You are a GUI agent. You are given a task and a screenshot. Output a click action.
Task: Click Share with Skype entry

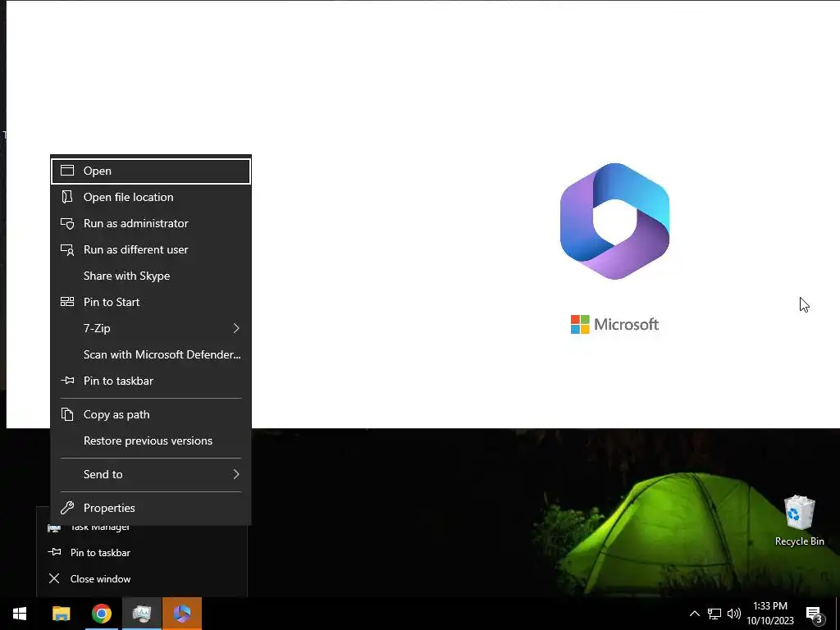[x=151, y=276]
